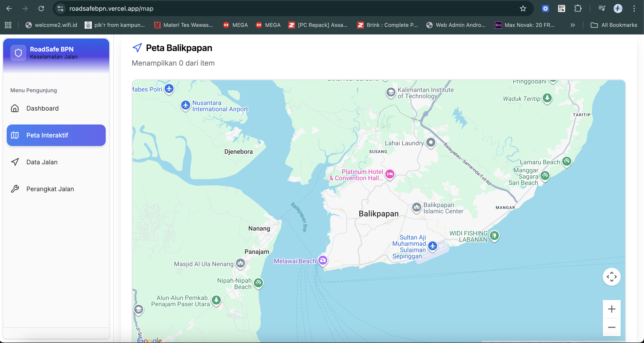Open the Chrome three-dot menu
Screen dimensions: 644x343
(x=634, y=8)
